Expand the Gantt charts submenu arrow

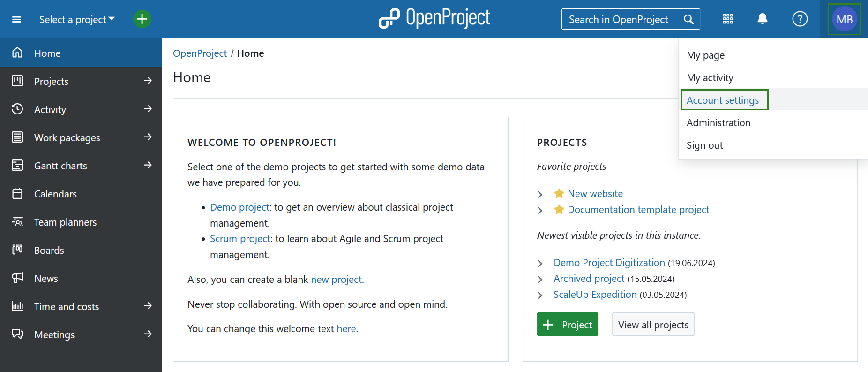(x=148, y=165)
